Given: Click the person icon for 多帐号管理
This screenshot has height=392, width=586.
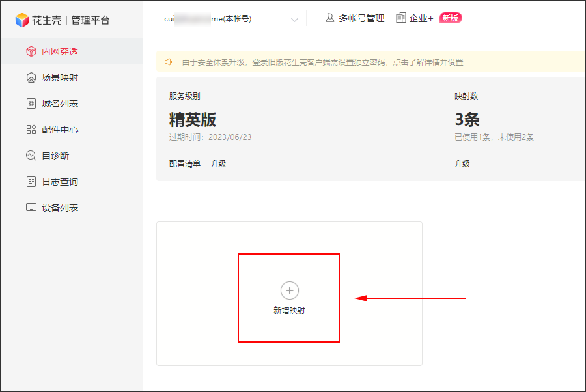Looking at the screenshot, I should pyautogui.click(x=330, y=18).
